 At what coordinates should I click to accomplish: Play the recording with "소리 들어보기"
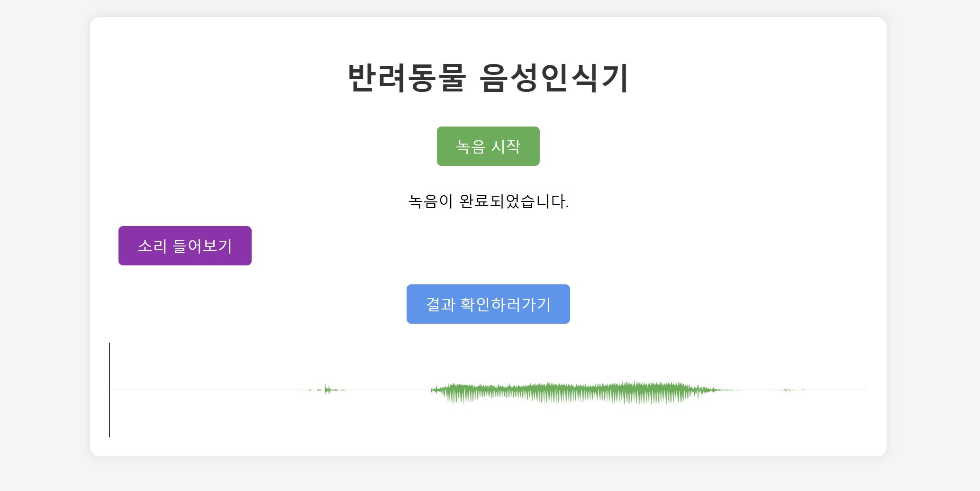(x=185, y=245)
